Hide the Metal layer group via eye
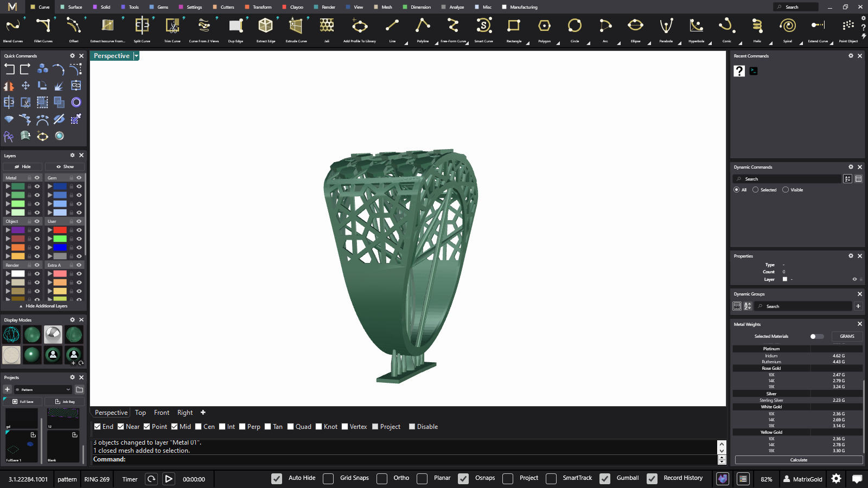The image size is (868, 488). 37,178
